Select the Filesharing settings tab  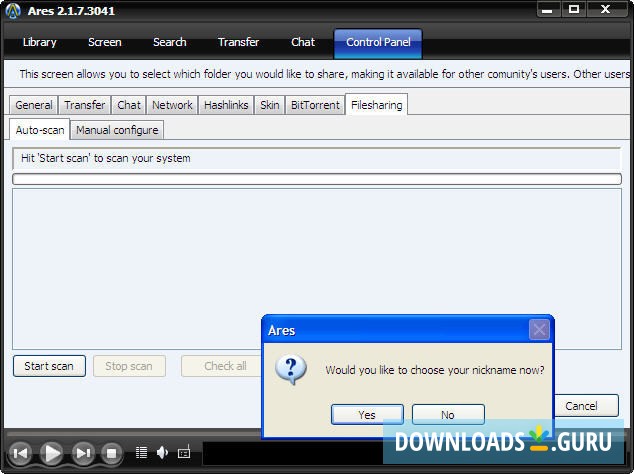pos(376,105)
